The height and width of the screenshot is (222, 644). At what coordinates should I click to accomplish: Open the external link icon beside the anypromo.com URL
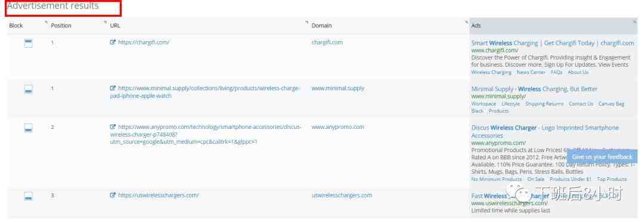pyautogui.click(x=113, y=127)
